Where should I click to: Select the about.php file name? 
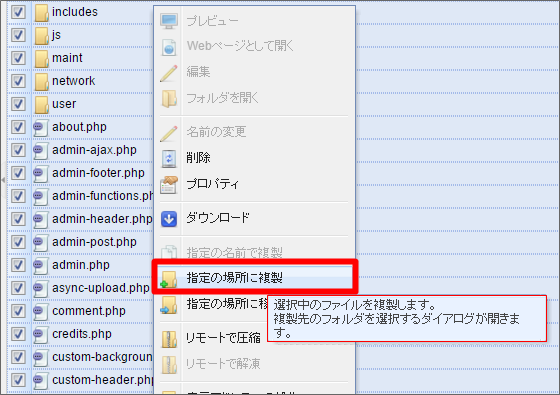point(79,128)
